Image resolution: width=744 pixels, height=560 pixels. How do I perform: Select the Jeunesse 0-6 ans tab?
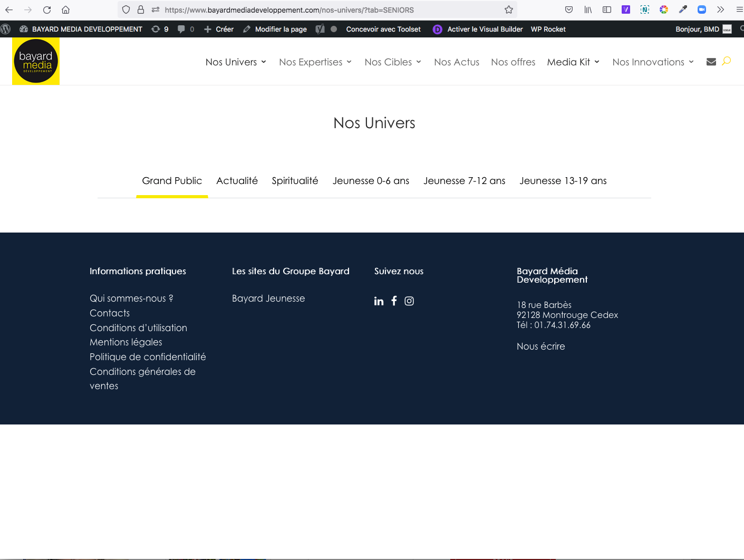coord(371,181)
